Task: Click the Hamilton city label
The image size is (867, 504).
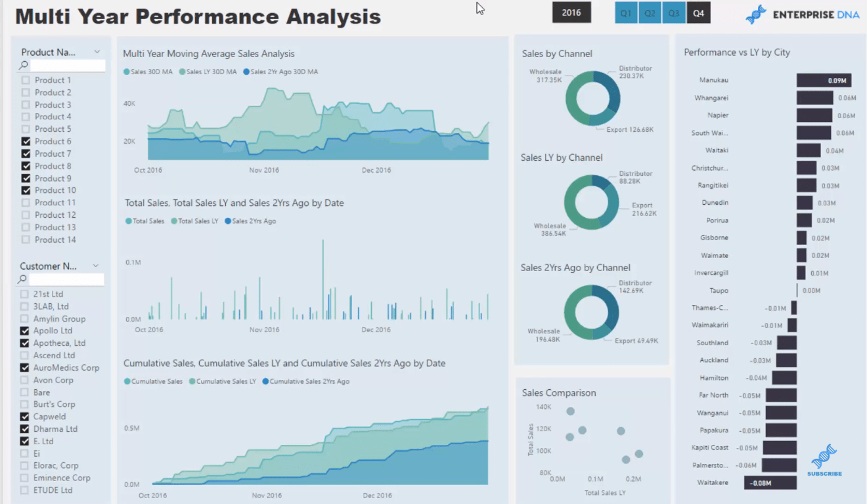Action: click(x=713, y=378)
